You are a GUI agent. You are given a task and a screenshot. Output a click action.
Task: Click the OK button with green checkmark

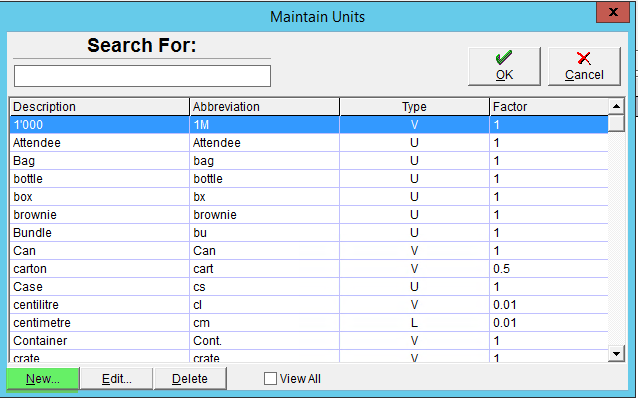tap(504, 66)
